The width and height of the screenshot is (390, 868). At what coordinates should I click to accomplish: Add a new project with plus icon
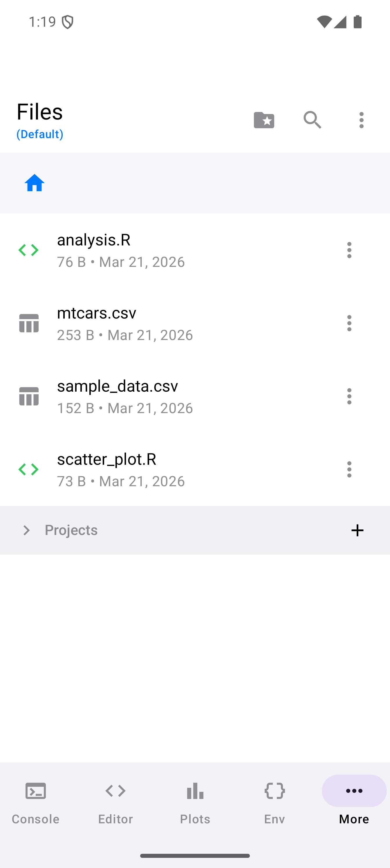(x=357, y=530)
